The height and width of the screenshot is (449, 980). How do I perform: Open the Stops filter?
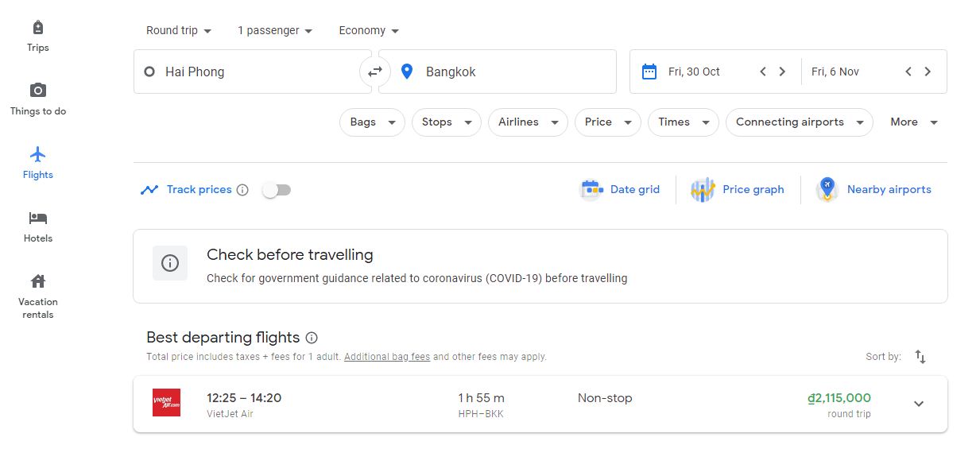(446, 122)
